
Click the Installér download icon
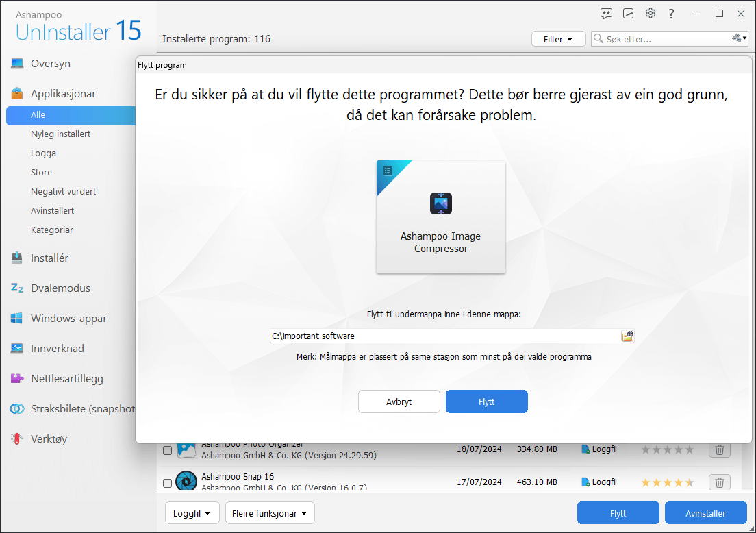point(17,258)
